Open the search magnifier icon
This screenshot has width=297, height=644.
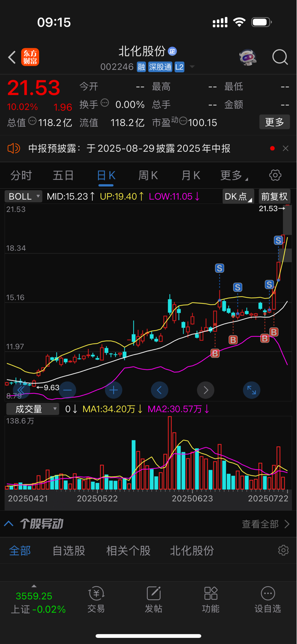pos(280,57)
